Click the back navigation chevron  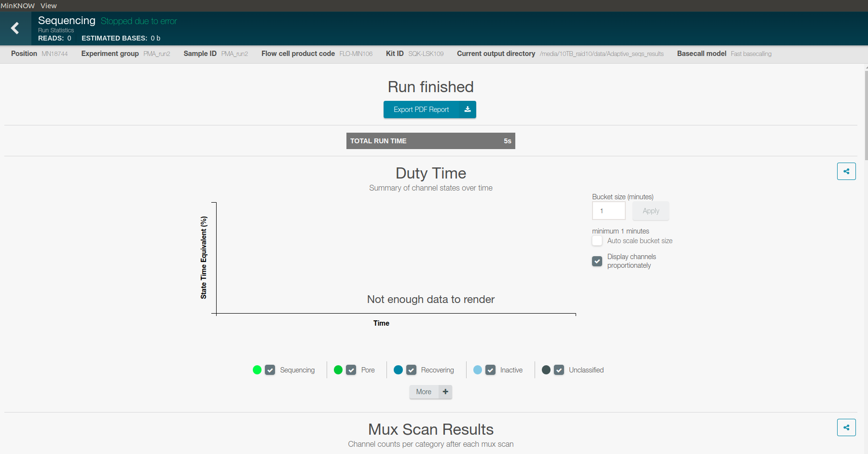(x=15, y=28)
